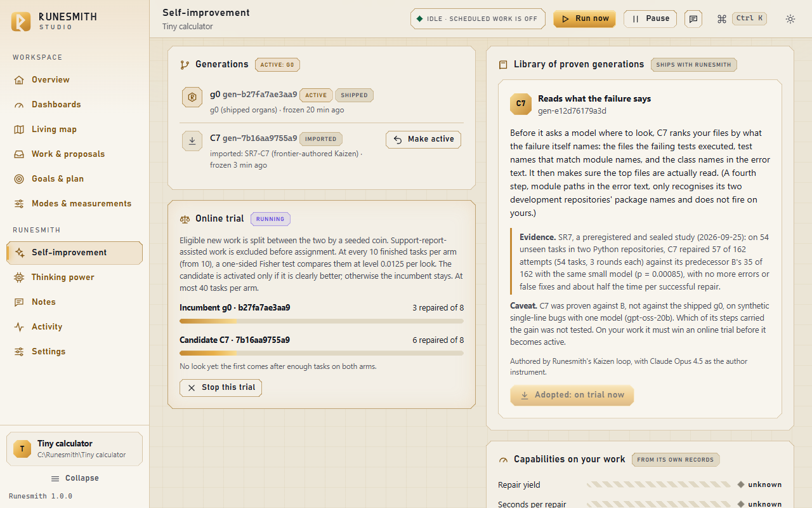812x508 pixels.
Task: Click the Generations branch icon
Action: click(185, 65)
